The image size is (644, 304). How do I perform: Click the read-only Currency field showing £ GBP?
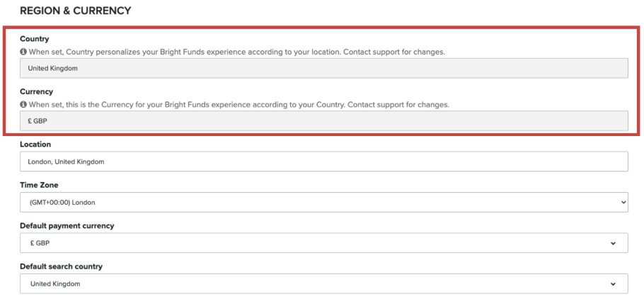(323, 121)
